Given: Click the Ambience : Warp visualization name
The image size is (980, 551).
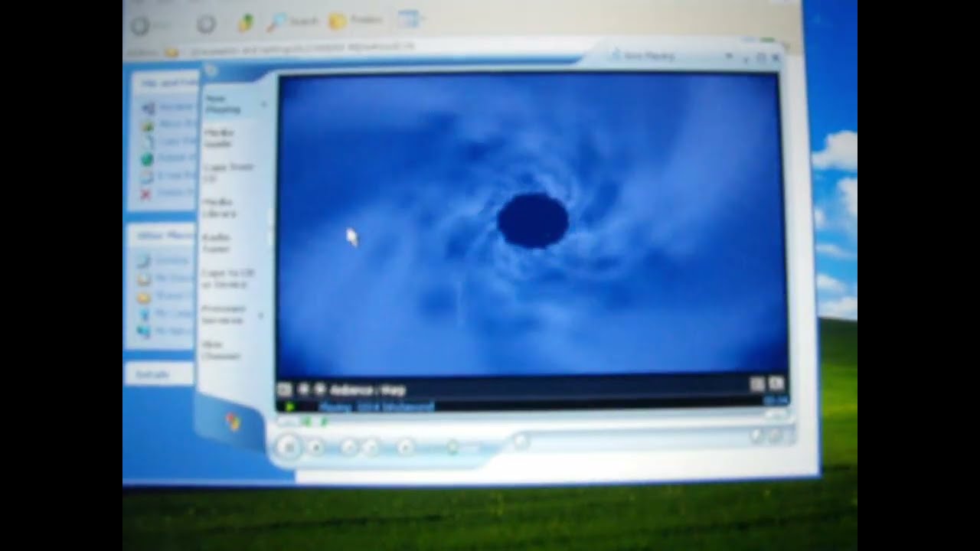Looking at the screenshot, I should click(368, 390).
